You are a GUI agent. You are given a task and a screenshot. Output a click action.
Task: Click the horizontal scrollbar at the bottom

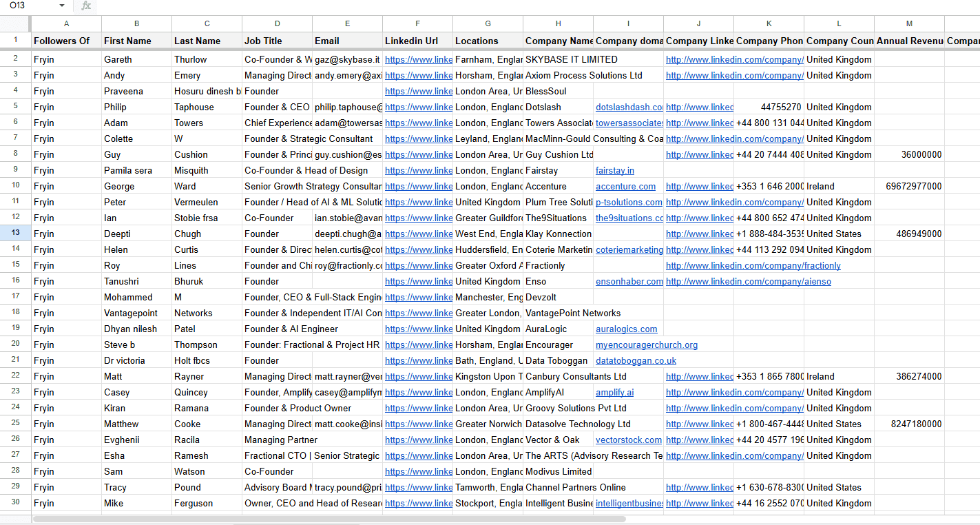click(329, 519)
